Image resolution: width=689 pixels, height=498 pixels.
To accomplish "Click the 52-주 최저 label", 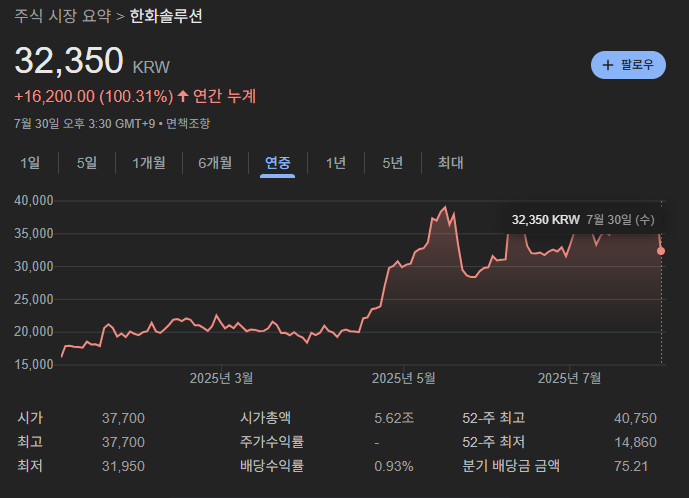I will point(493,442).
